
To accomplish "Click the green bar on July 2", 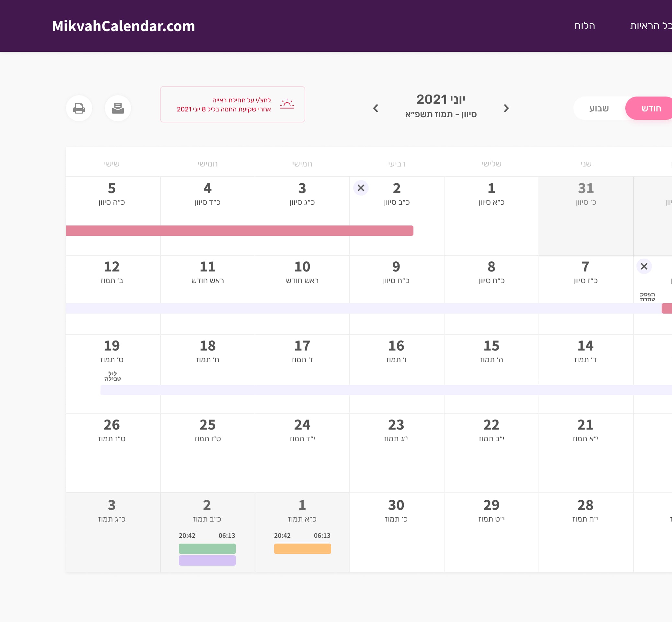I will pos(207,549).
